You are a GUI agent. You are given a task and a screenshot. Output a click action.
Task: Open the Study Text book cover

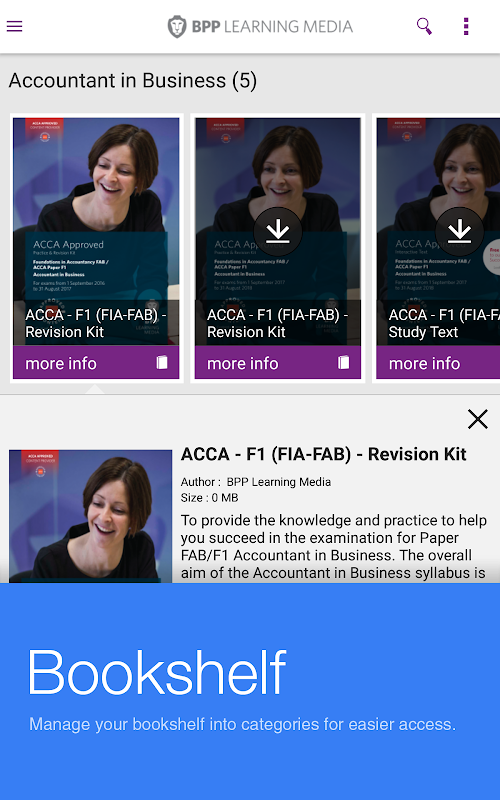pos(438,232)
